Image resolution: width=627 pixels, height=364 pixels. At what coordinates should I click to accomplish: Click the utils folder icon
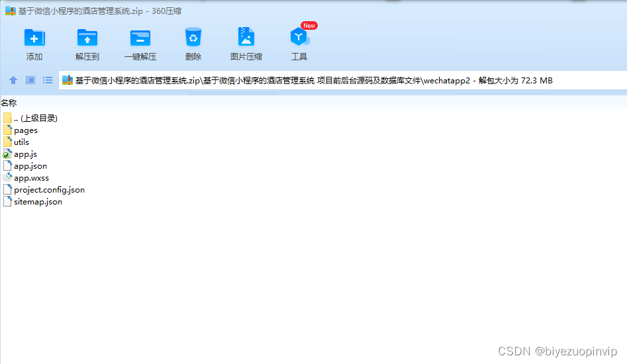tap(7, 142)
